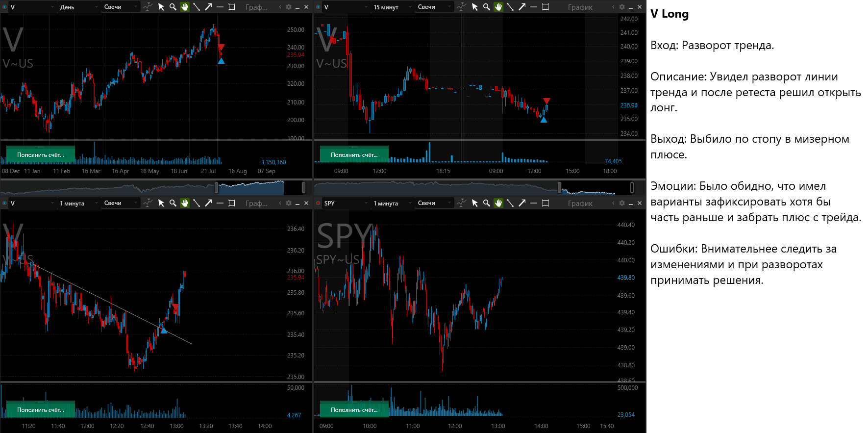
Task: Toggle the red link dot of the SPY chart
Action: [x=319, y=203]
